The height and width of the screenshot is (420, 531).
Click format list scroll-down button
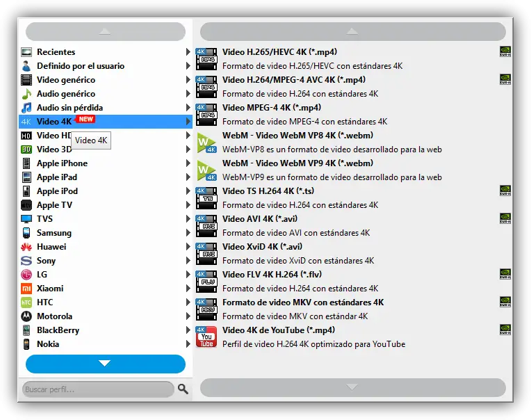353,387
